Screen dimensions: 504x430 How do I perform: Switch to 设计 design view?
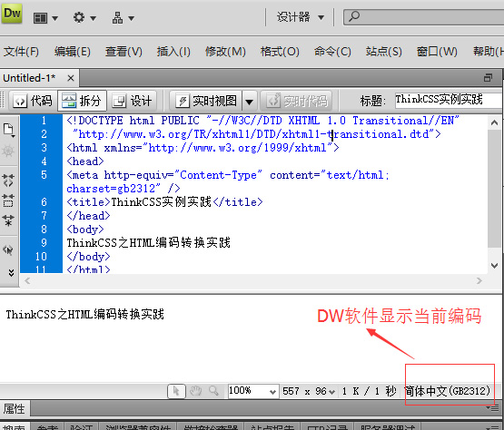(132, 101)
